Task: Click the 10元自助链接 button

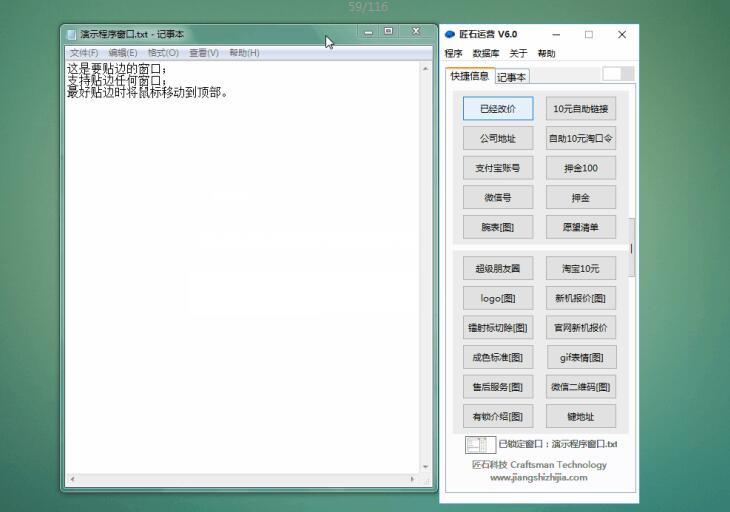Action: [x=581, y=108]
